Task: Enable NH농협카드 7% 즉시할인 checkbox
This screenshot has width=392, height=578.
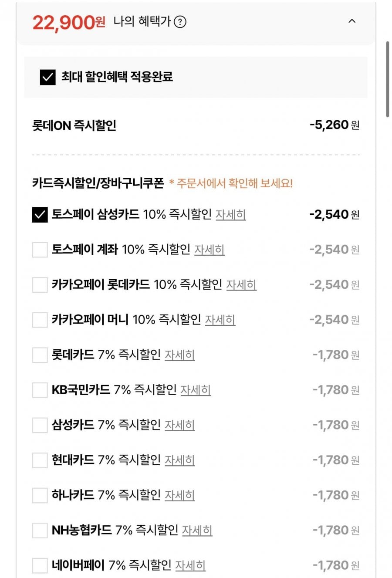Action: pos(40,531)
